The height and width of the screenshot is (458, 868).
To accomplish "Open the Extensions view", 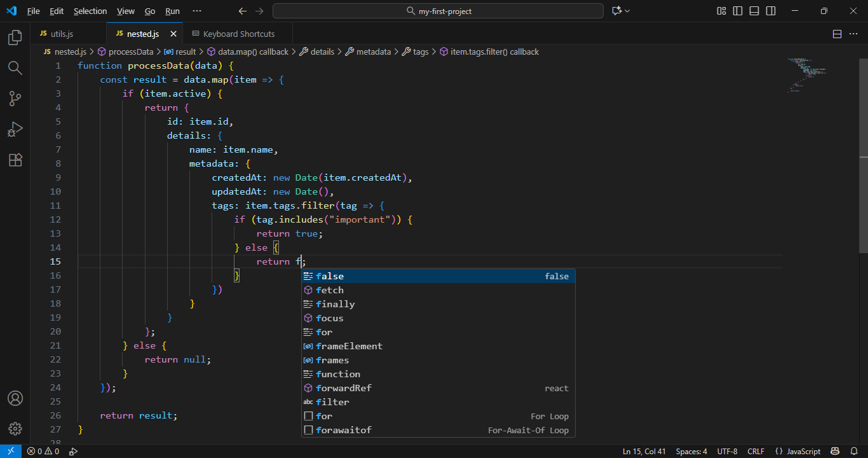I will (x=15, y=160).
